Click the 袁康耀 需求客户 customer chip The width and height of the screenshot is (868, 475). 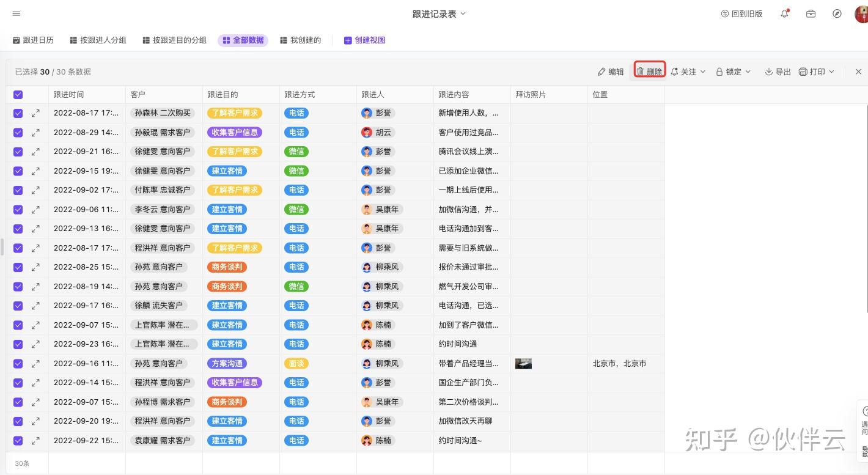(x=163, y=440)
